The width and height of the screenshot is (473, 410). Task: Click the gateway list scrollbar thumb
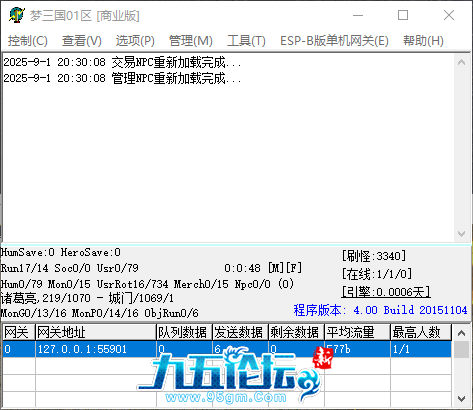click(462, 349)
